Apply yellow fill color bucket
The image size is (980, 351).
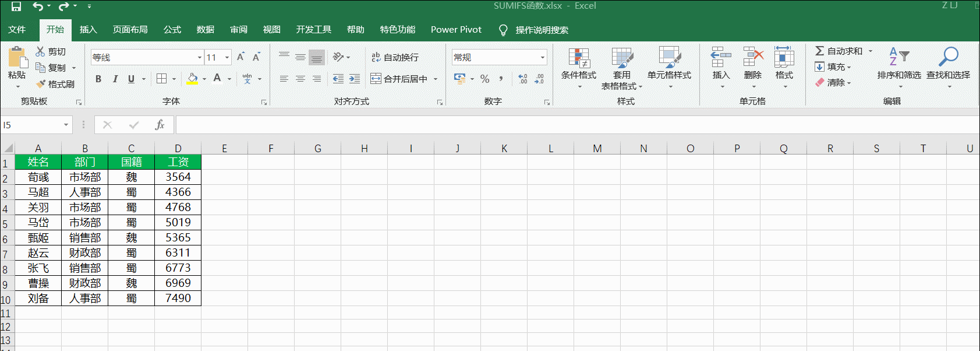click(192, 79)
